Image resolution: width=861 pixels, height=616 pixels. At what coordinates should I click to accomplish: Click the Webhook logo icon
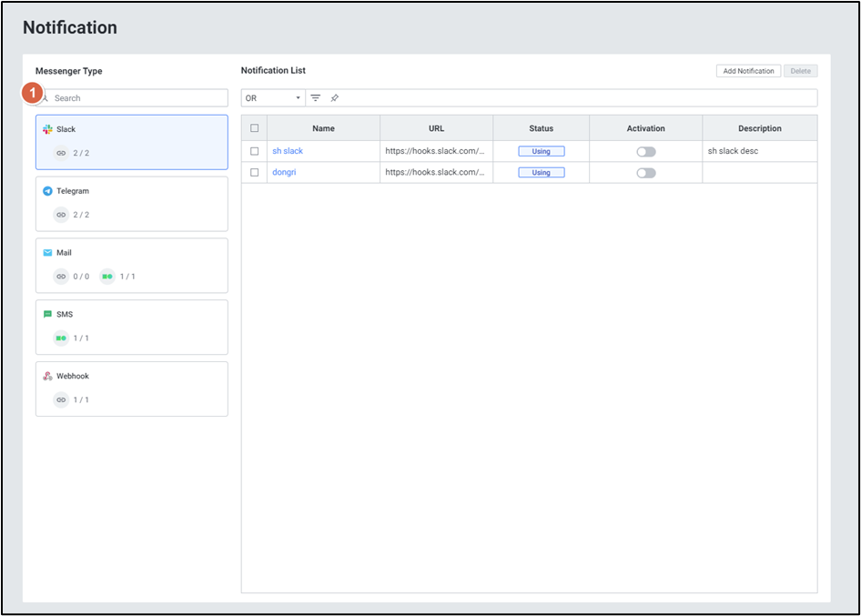coord(47,377)
